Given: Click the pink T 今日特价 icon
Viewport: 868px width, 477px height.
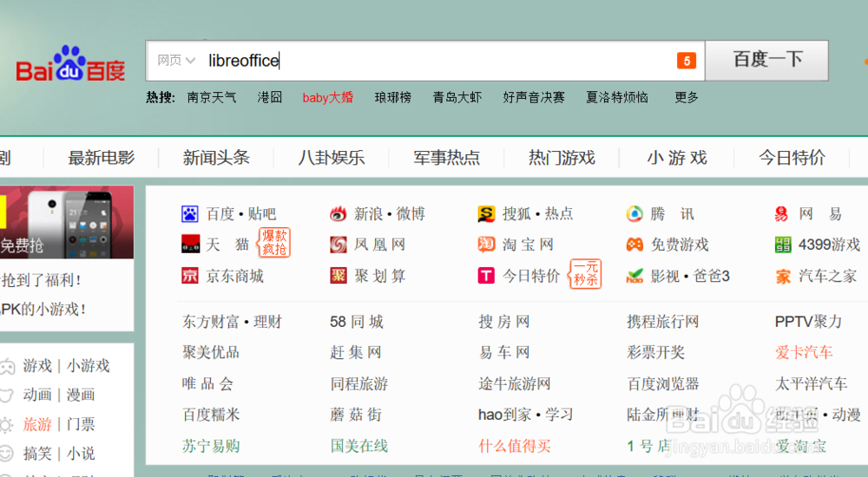Looking at the screenshot, I should point(486,275).
